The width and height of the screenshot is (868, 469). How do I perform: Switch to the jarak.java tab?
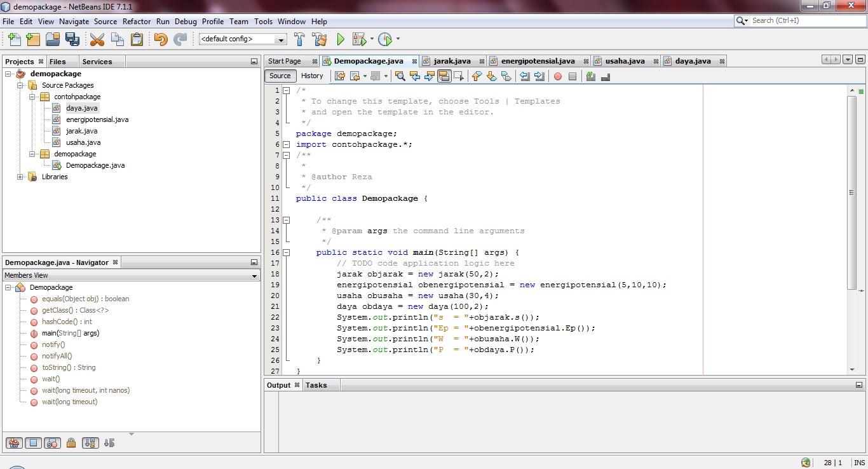pos(451,60)
